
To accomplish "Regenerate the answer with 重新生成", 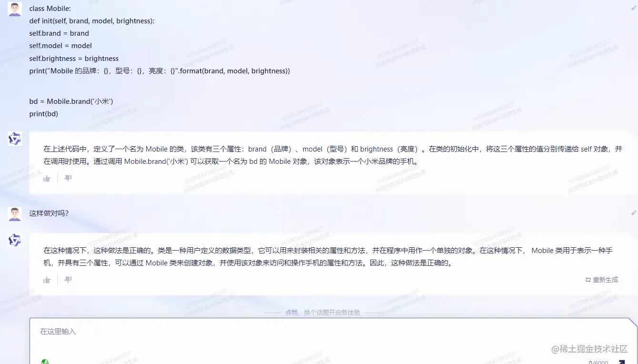I will click(602, 280).
